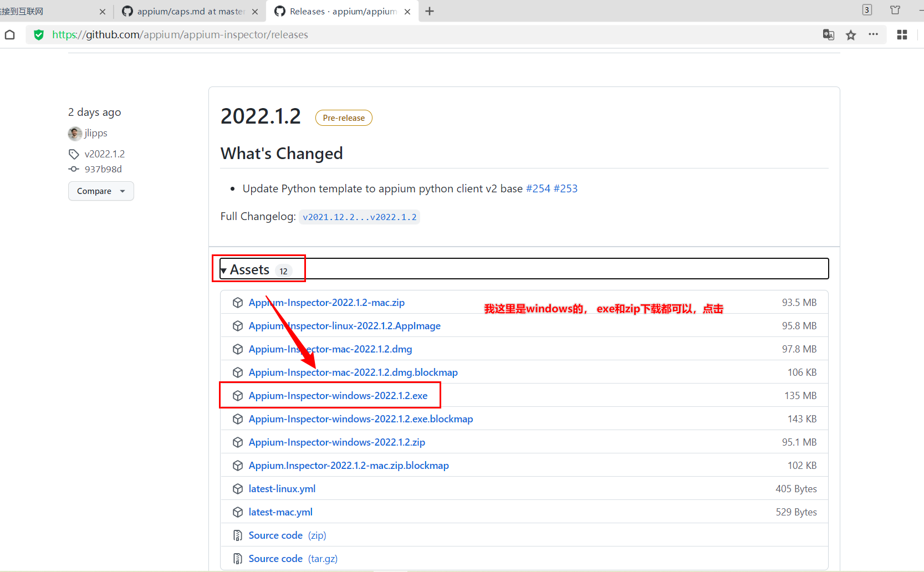
Task: Click the tag icon beside v2022.1.2
Action: point(74,154)
